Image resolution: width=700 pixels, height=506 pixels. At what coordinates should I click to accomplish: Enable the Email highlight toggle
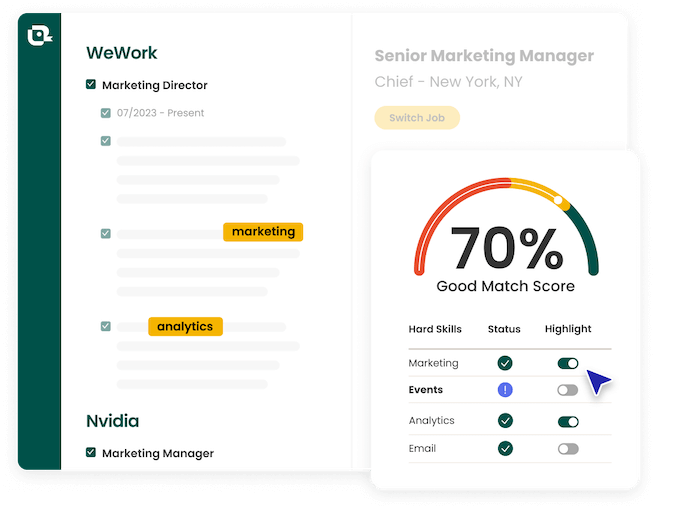pos(568,449)
